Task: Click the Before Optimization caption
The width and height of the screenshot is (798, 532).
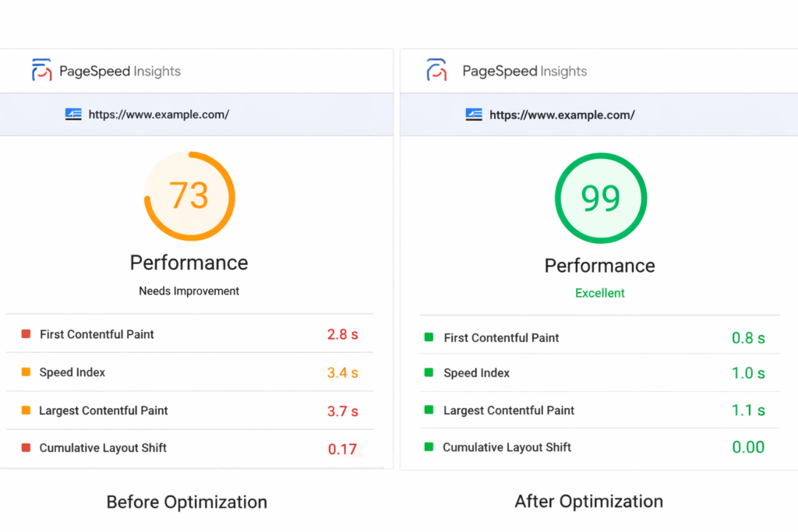Action: click(x=187, y=502)
